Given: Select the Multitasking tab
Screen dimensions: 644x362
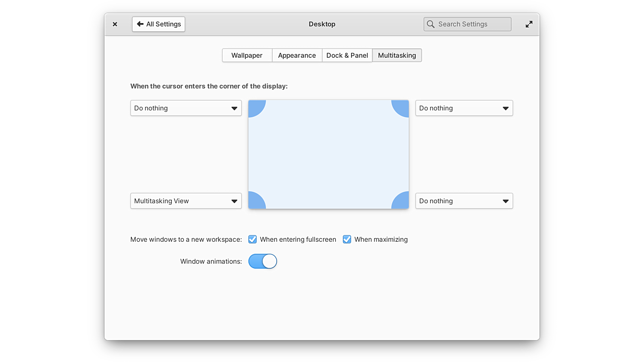Looking at the screenshot, I should [x=397, y=56].
